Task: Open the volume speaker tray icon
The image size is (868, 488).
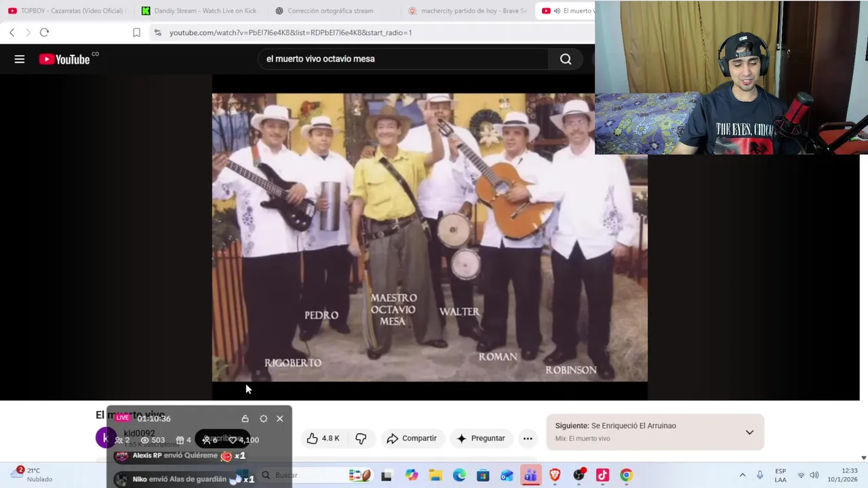Action: point(814,475)
